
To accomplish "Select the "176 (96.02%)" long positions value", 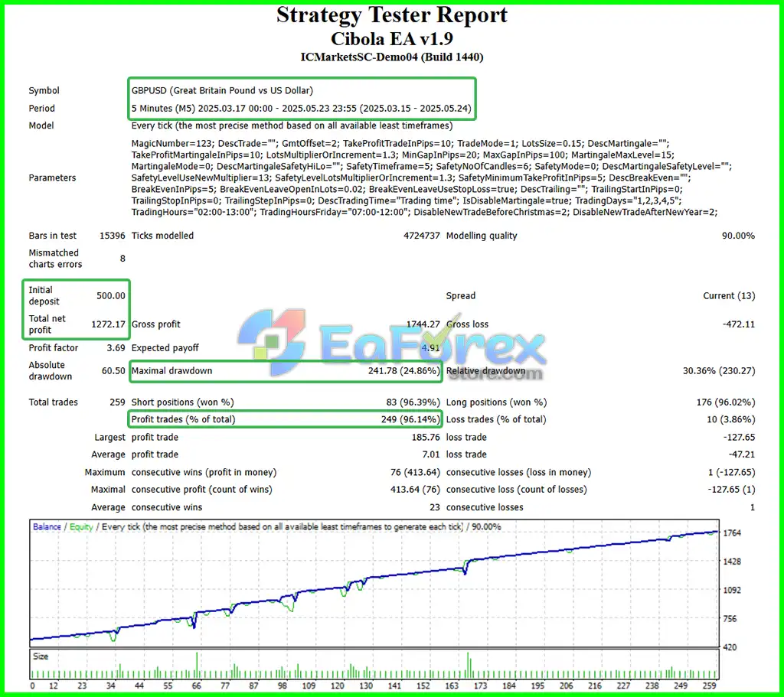I will coord(726,402).
